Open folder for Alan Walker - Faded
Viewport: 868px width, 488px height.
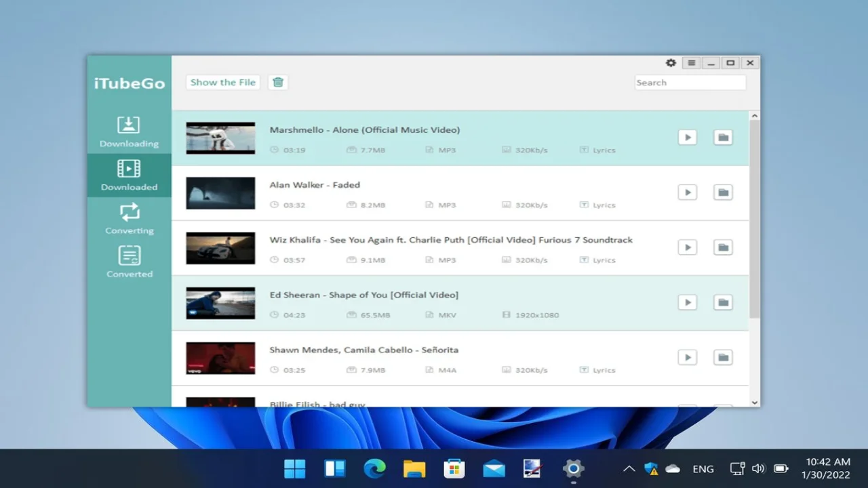[x=724, y=192]
